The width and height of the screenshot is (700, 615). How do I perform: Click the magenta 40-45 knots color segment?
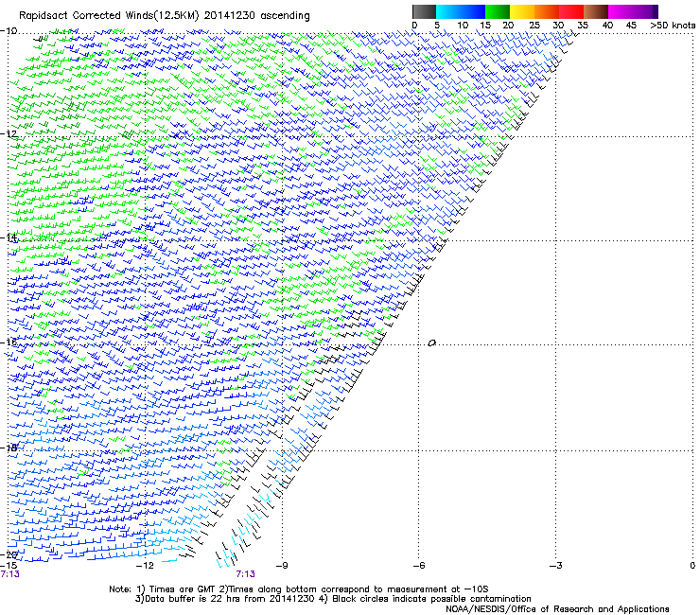click(621, 11)
